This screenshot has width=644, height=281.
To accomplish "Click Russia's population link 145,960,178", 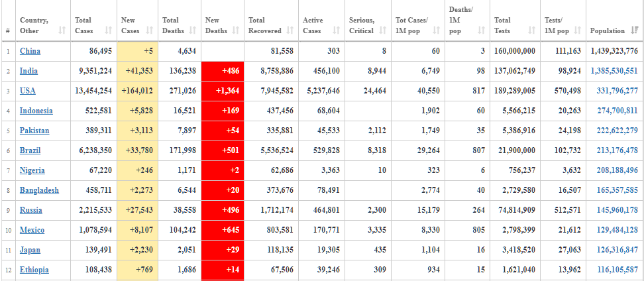I will [617, 210].
